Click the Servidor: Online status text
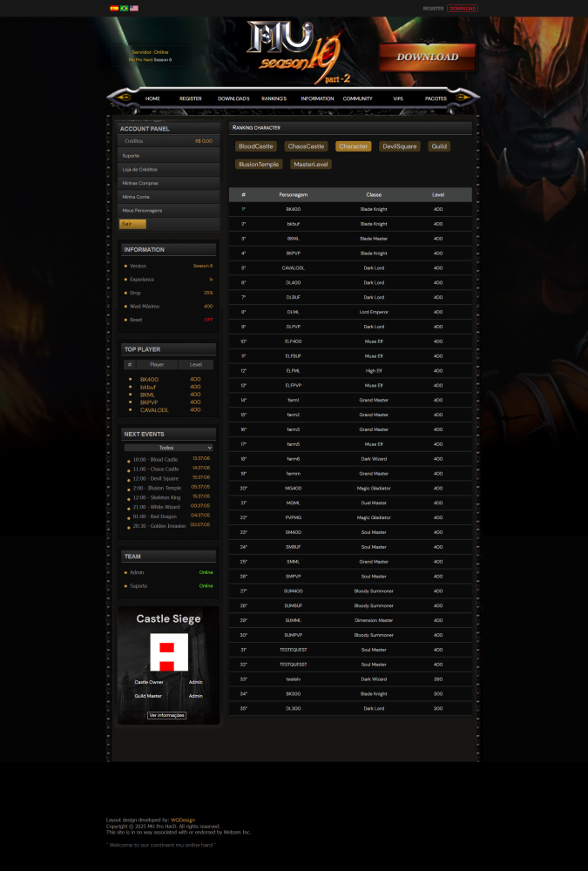 [150, 52]
